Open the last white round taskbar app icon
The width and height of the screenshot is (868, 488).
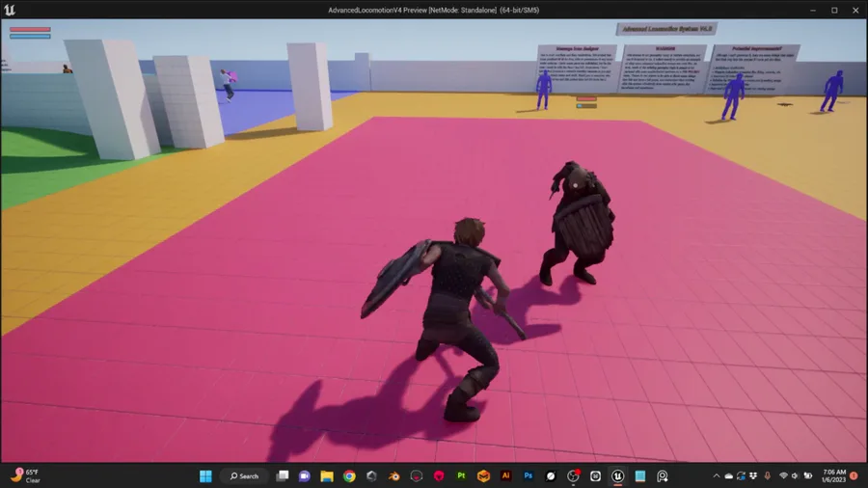(662, 475)
